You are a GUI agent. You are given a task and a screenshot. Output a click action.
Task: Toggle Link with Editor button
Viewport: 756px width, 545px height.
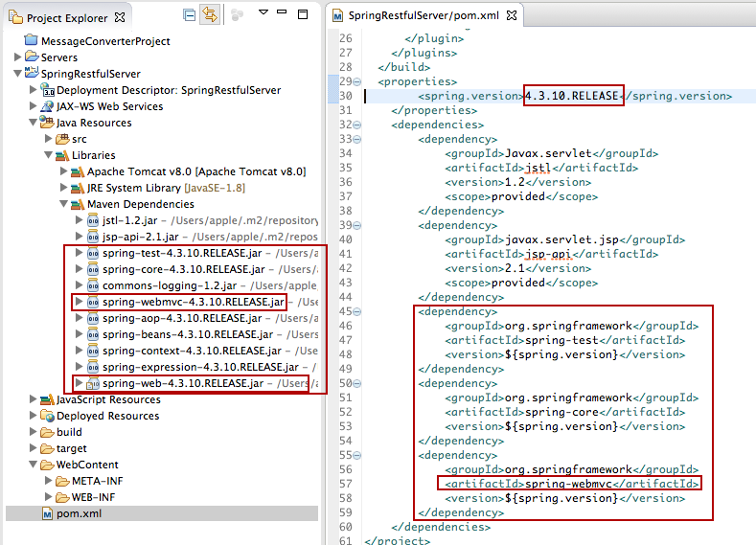click(210, 15)
